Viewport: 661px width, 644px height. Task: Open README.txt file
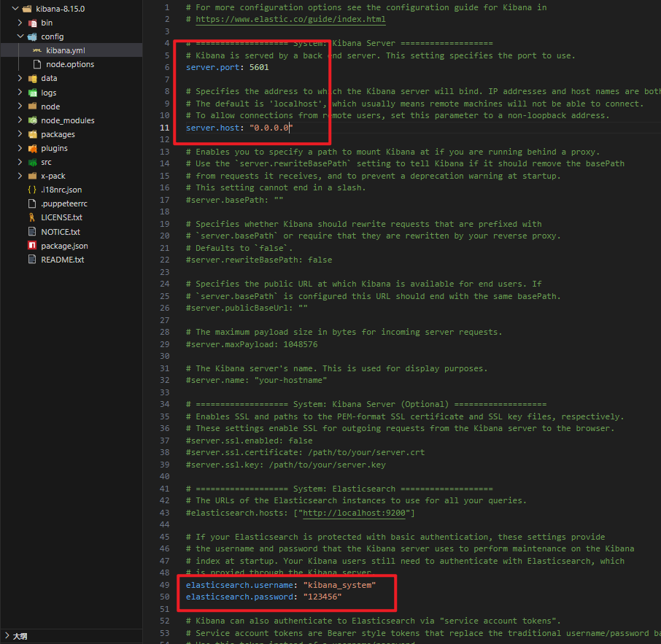point(63,260)
